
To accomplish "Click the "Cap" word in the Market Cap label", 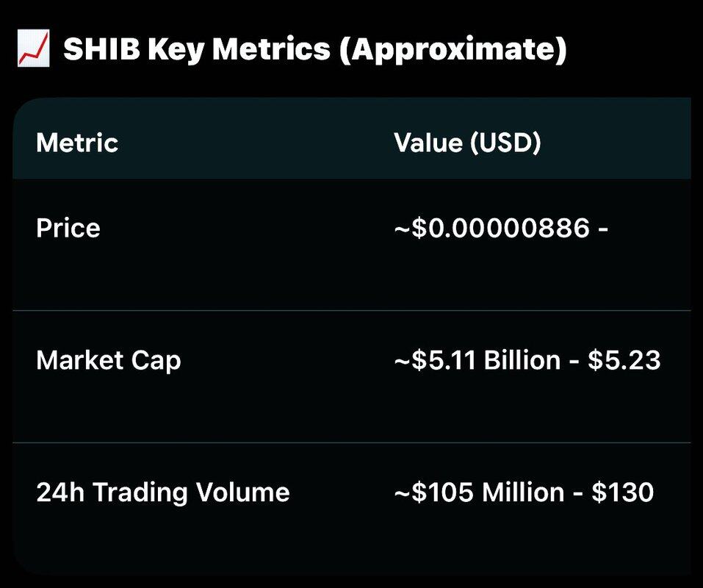I will (x=159, y=361).
